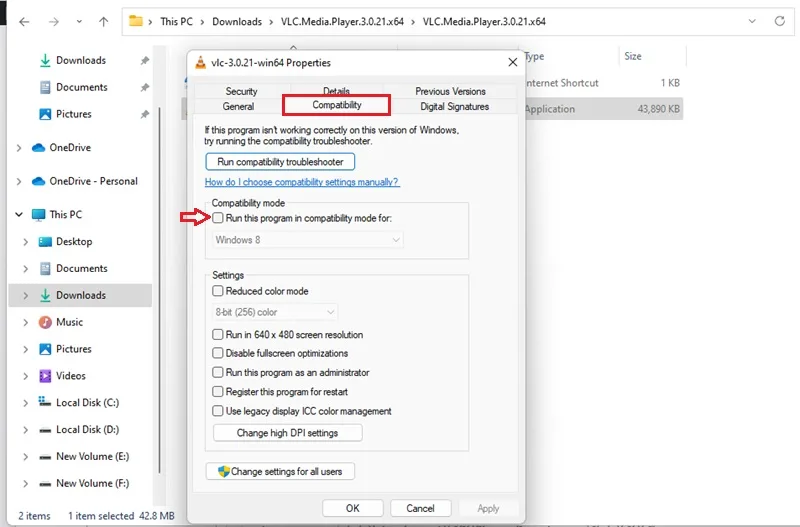
Task: Open pinned Documents quick access icon
Action: point(45,87)
